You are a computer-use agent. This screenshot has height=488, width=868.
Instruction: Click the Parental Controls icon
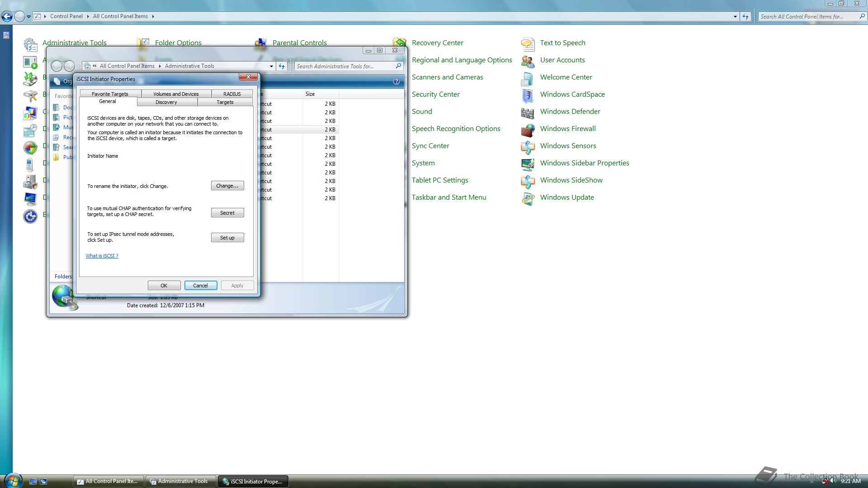coord(260,42)
